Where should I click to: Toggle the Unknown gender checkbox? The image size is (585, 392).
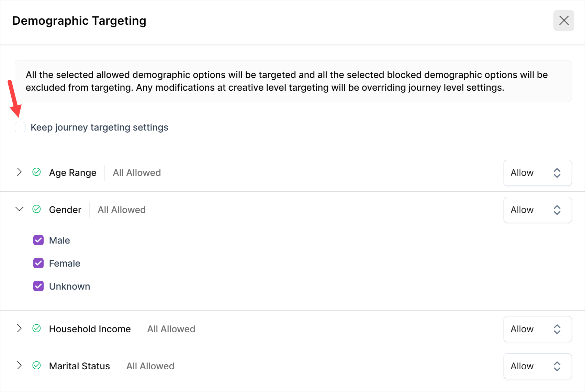click(x=38, y=286)
